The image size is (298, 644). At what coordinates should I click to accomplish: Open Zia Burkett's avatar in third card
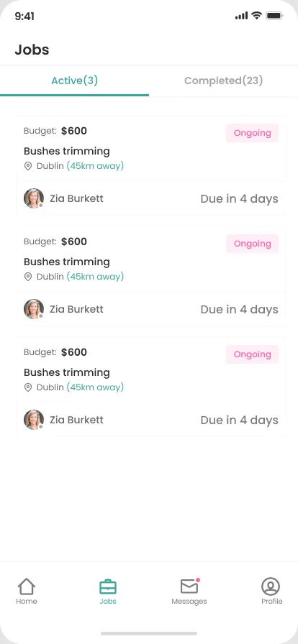[34, 420]
